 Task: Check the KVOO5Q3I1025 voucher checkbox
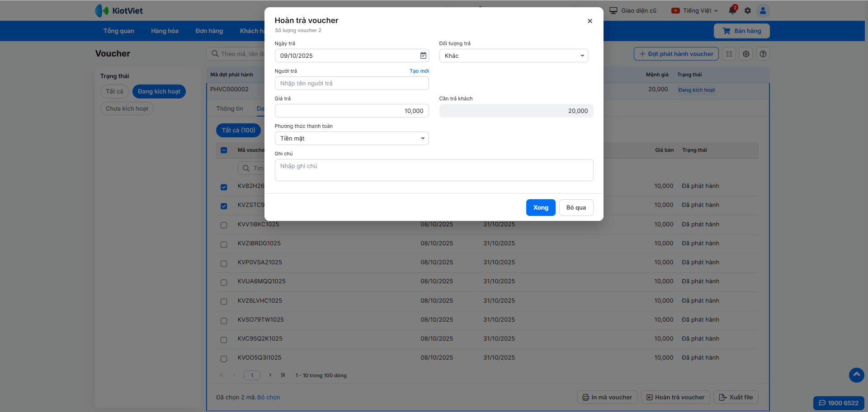click(x=224, y=359)
